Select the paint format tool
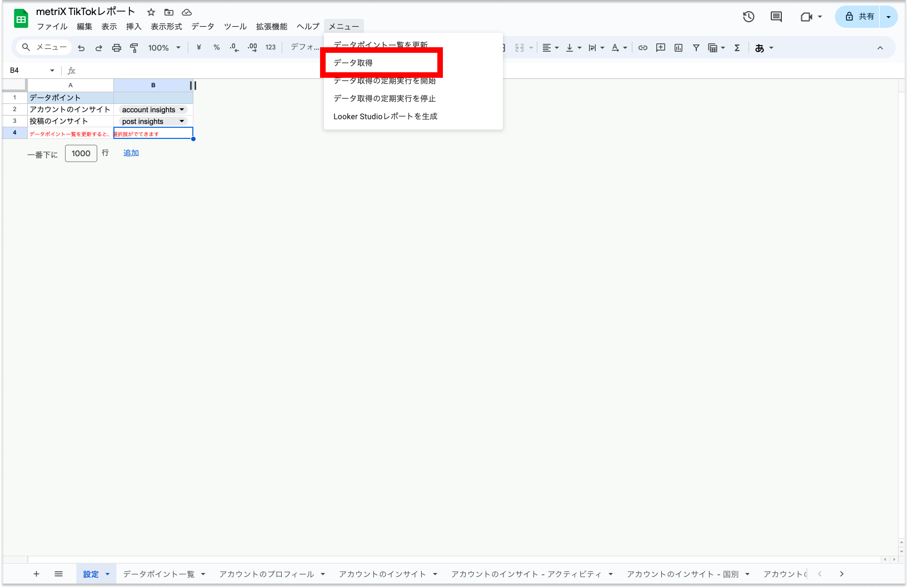The image size is (908, 588). pos(134,48)
